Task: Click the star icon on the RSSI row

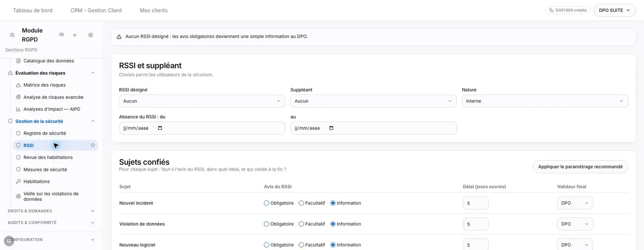Action: [x=93, y=145]
